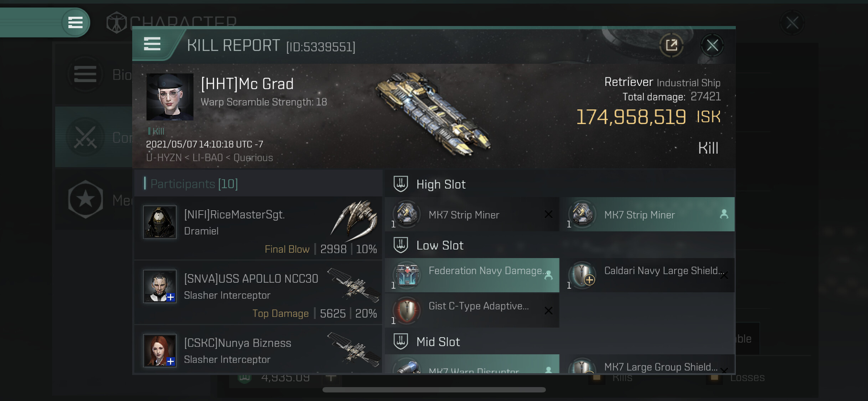
Task: Open the main green hamburger menu
Action: 75,22
